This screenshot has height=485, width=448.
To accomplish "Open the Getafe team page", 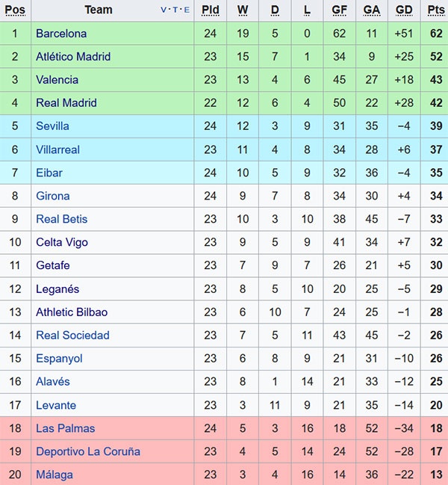I will click(x=53, y=265).
